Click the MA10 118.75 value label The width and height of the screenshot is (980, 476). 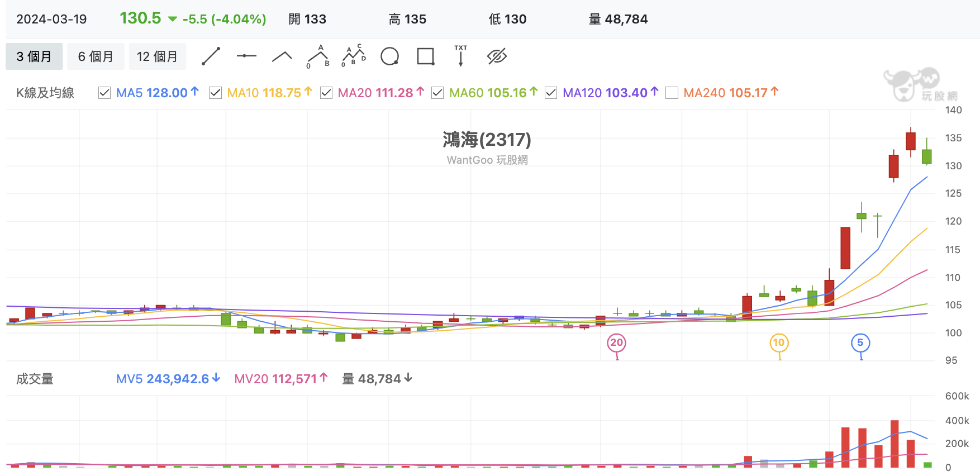coord(269,93)
